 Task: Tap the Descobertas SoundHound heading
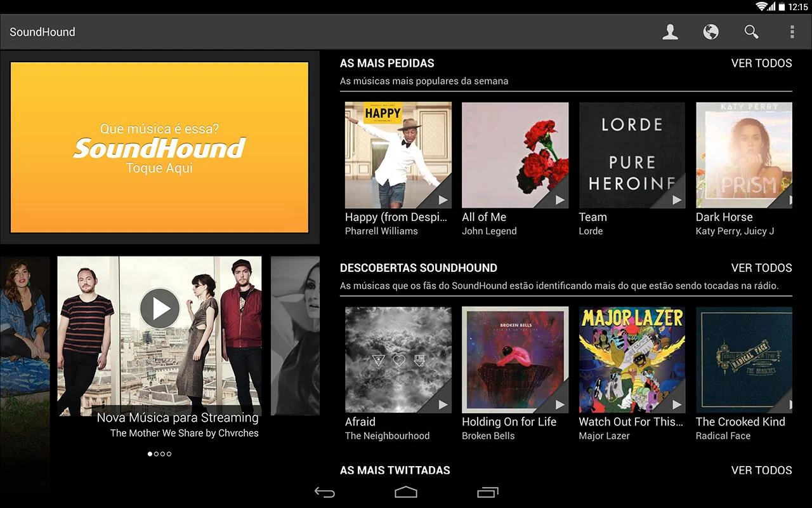(x=419, y=268)
